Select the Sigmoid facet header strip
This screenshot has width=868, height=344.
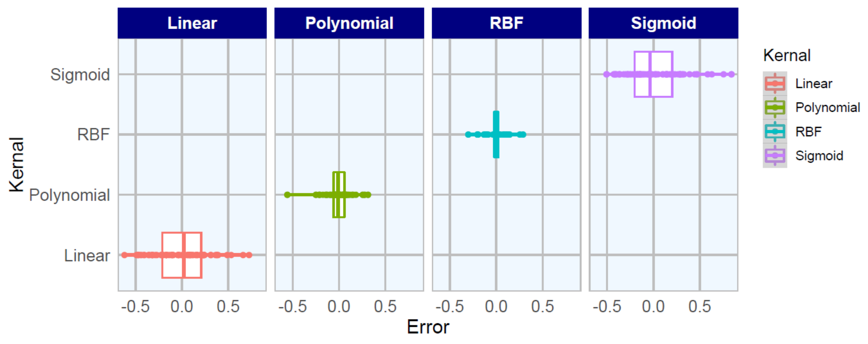point(663,23)
